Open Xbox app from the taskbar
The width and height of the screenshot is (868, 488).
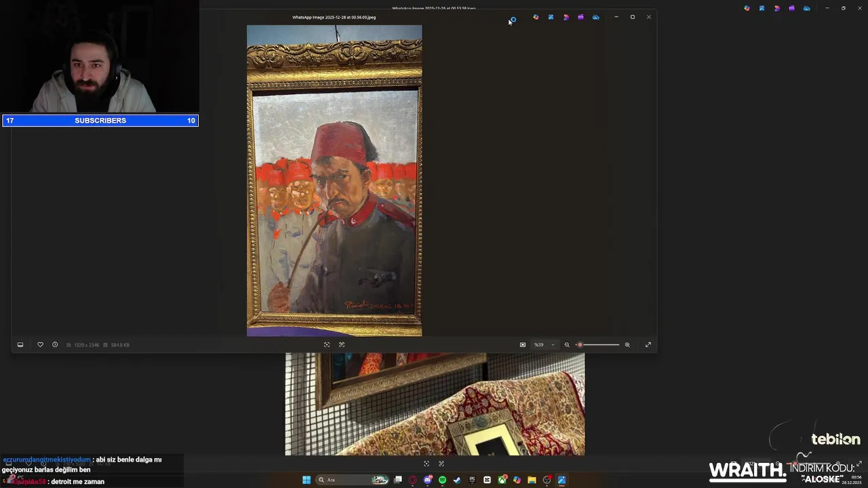pyautogui.click(x=502, y=480)
